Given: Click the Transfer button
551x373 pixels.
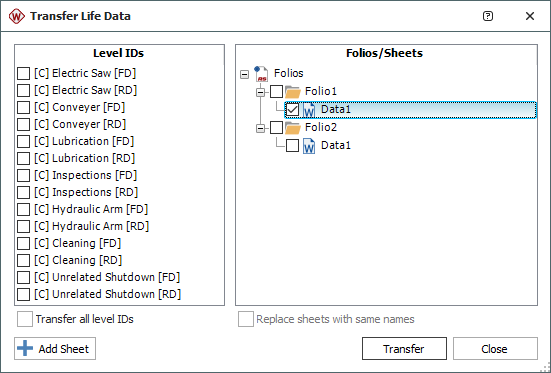Looking at the screenshot, I should (404, 349).
